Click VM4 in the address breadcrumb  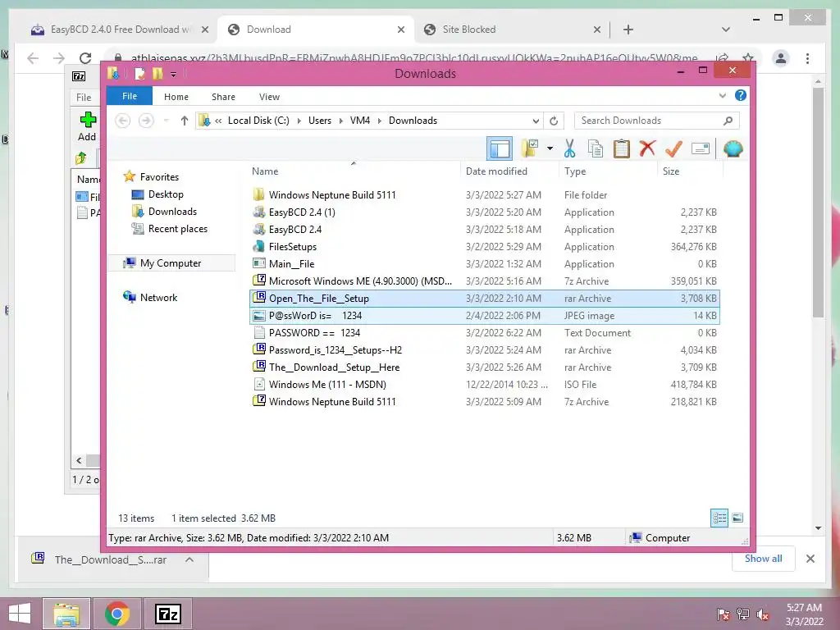point(359,121)
